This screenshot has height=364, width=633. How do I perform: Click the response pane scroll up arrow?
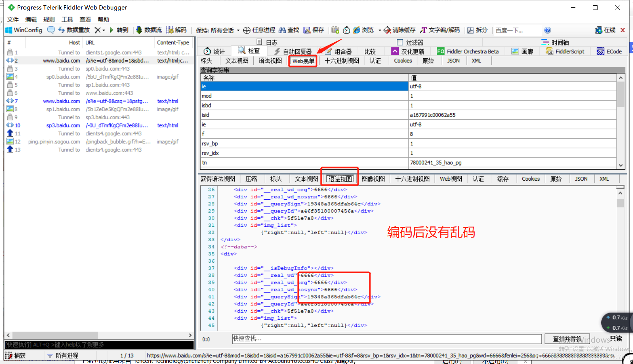point(620,193)
